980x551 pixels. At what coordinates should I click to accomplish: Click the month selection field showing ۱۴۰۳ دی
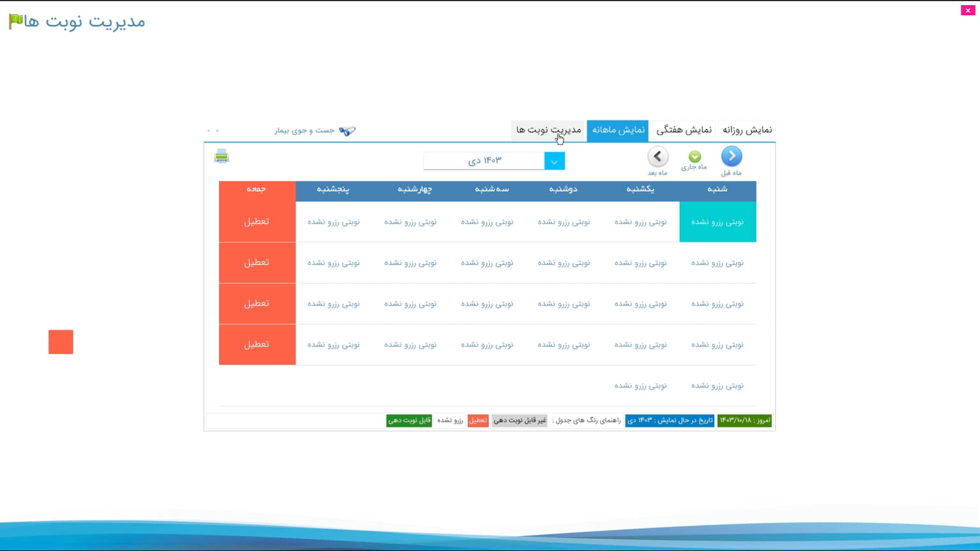pos(484,161)
